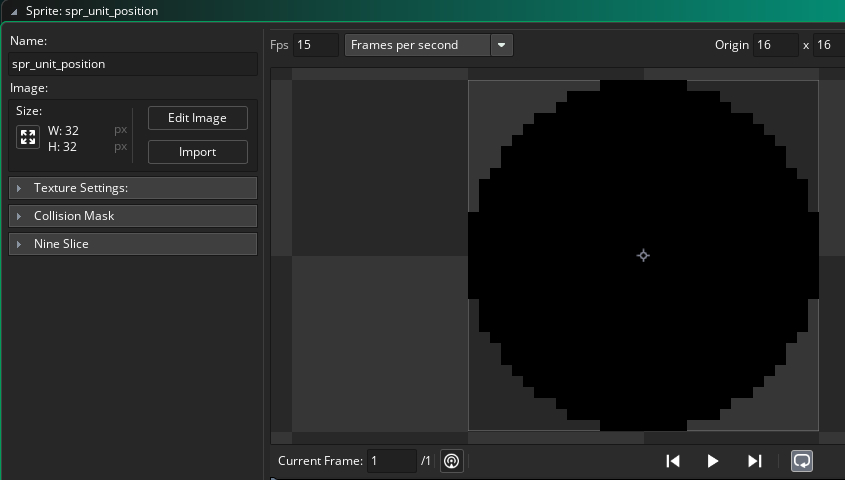
Task: Click the broadcast message icon beside Current Frame
Action: 452,461
